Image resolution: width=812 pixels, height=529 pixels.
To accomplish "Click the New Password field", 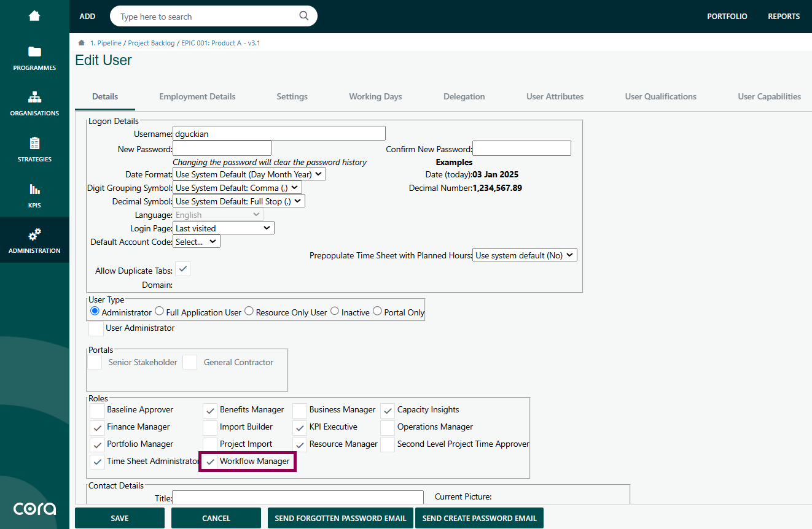I will pyautogui.click(x=222, y=149).
